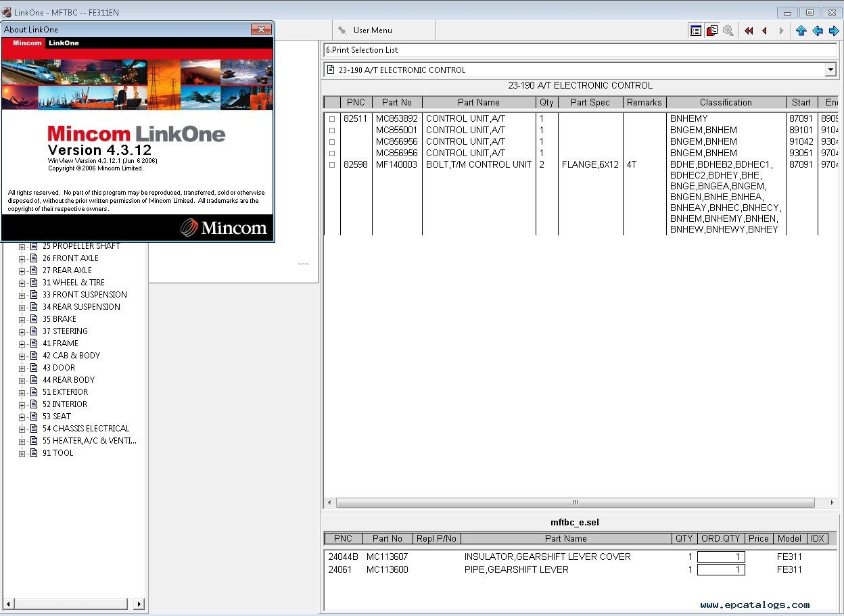This screenshot has height=616, width=844.
Task: Click the page icon in the section dropdown
Action: point(331,70)
